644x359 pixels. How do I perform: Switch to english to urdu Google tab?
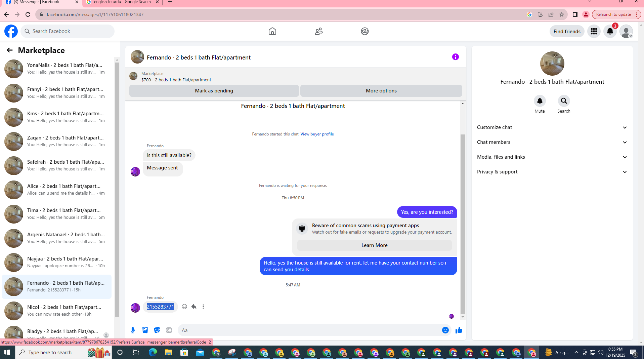coord(122,2)
